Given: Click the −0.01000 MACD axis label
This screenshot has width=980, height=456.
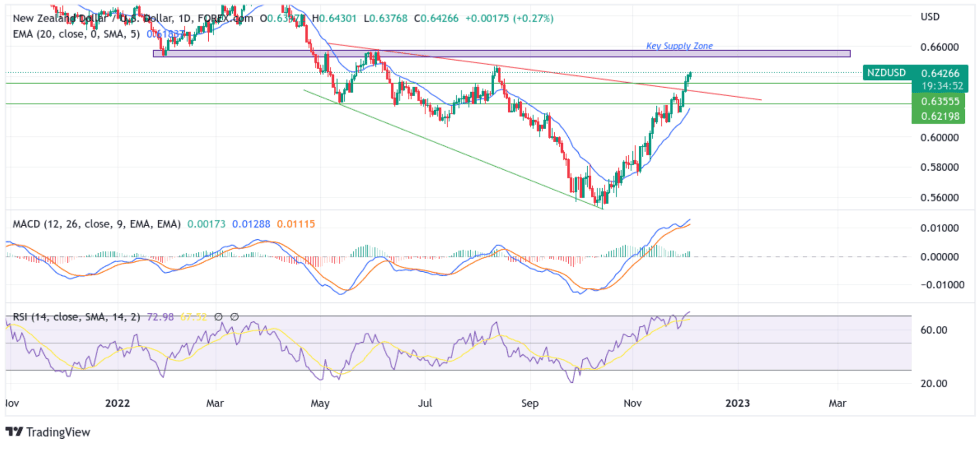Looking at the screenshot, I should pyautogui.click(x=942, y=285).
